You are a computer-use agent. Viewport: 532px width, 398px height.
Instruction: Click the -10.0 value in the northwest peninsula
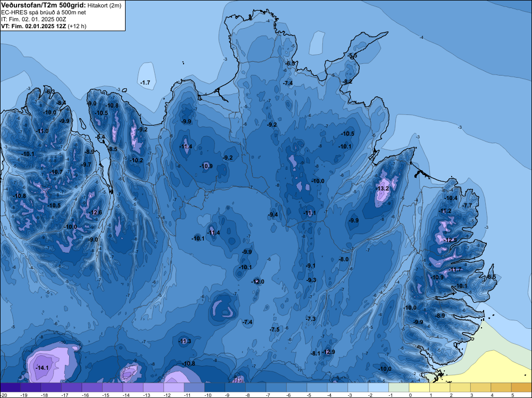(50, 113)
